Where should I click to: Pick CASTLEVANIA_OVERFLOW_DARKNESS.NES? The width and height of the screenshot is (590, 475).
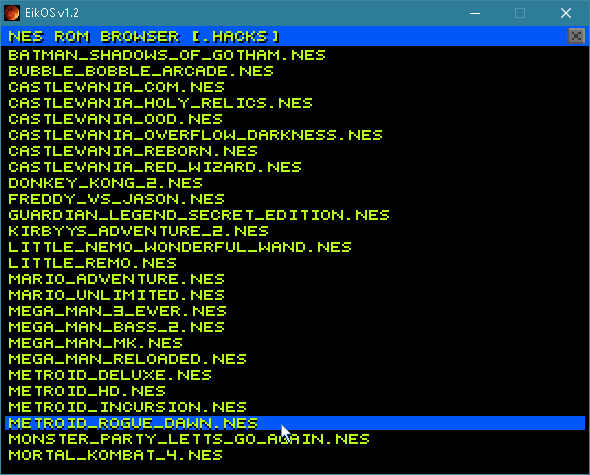[195, 135]
